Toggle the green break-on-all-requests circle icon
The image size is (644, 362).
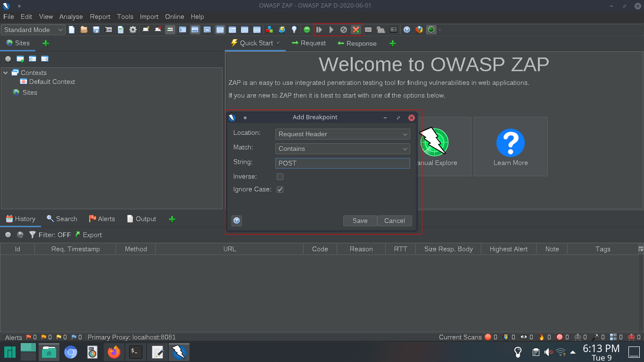pyautogui.click(x=307, y=30)
